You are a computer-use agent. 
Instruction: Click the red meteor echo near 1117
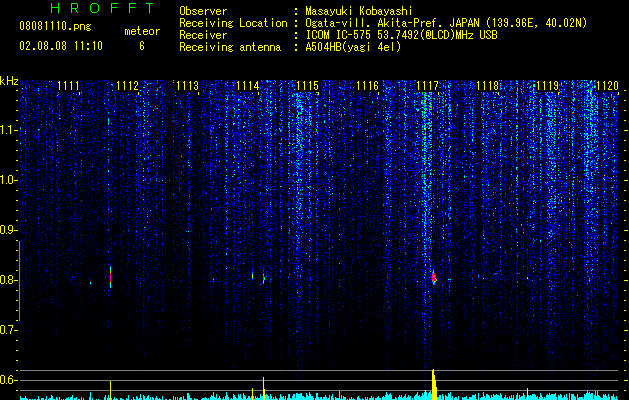point(434,277)
